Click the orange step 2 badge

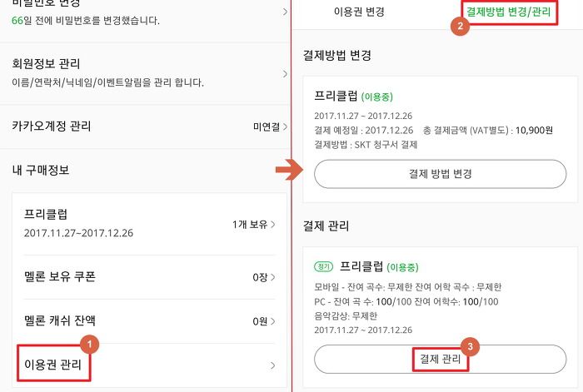(460, 26)
